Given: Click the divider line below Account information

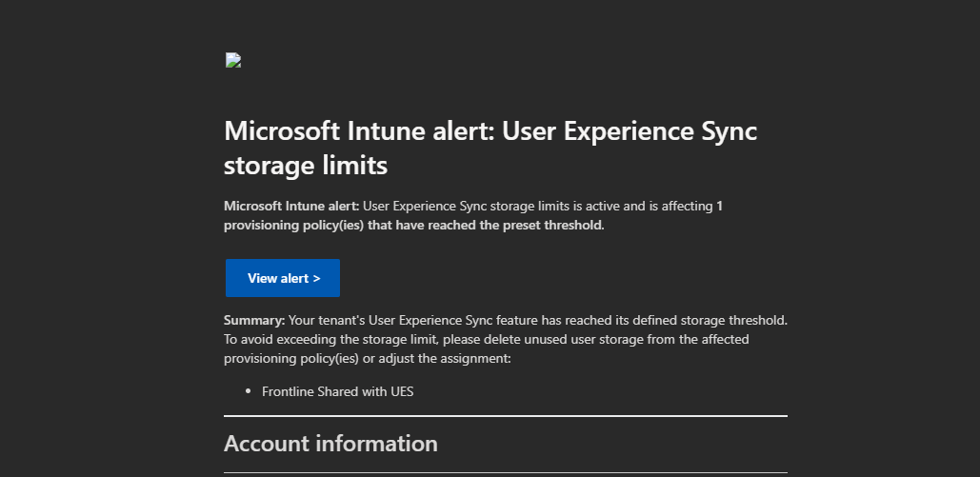Looking at the screenshot, I should 505,472.
